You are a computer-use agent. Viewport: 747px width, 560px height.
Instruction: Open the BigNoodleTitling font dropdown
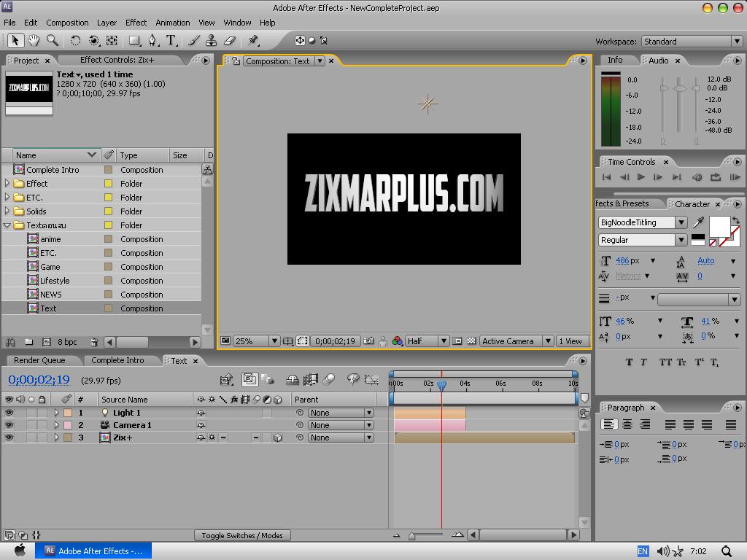pos(681,222)
